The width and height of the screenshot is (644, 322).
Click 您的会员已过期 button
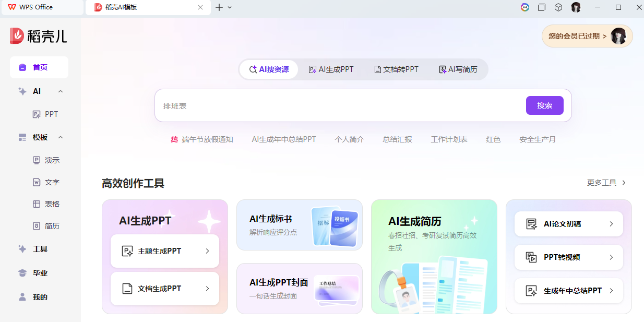[x=587, y=36]
